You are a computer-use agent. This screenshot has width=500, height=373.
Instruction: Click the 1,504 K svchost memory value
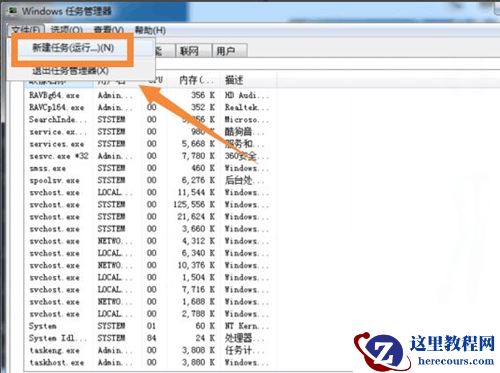(198, 277)
